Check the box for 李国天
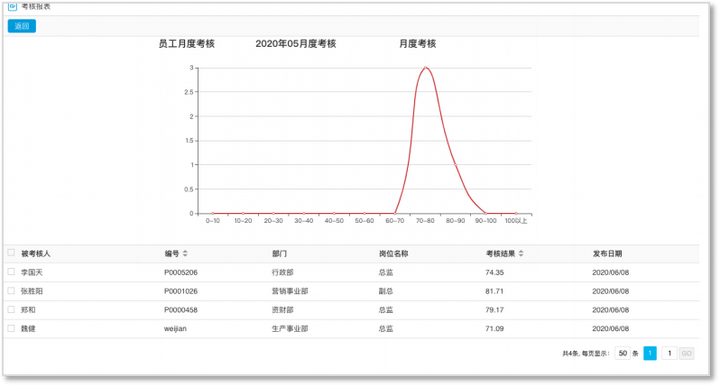The height and width of the screenshot is (387, 720). click(x=11, y=272)
